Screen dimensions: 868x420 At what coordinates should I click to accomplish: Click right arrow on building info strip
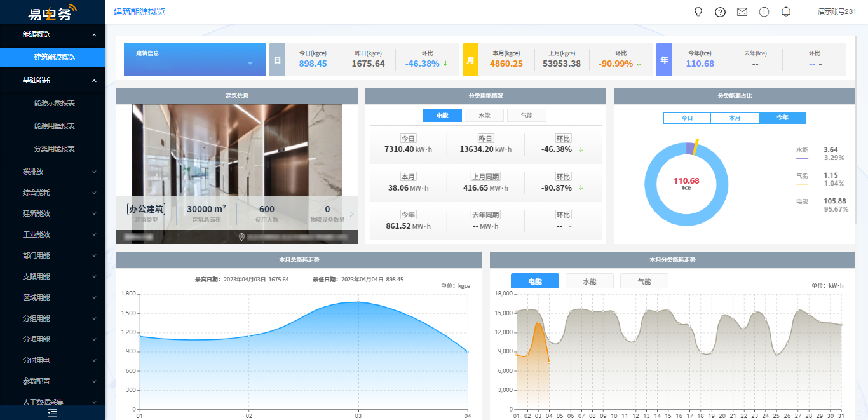(352, 214)
